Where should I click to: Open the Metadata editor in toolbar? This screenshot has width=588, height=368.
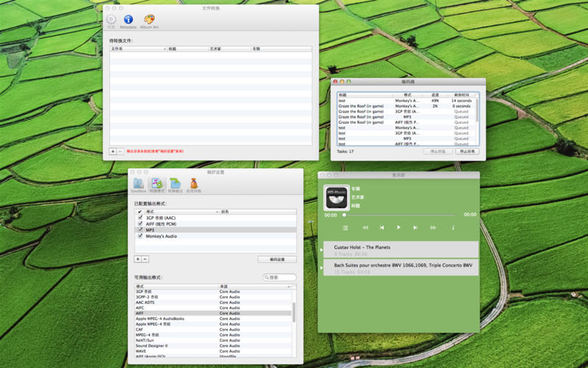(129, 21)
